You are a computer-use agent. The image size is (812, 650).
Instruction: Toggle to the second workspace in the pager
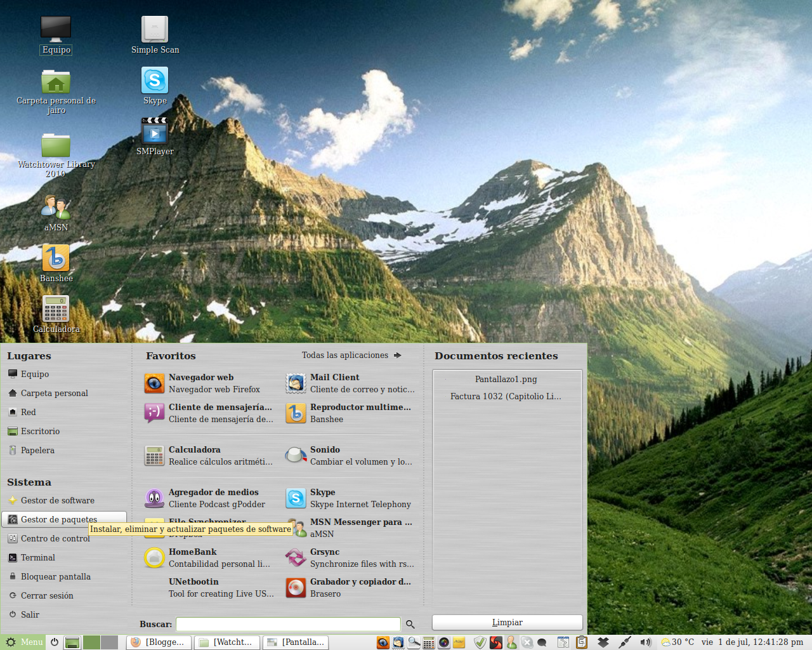coord(108,642)
